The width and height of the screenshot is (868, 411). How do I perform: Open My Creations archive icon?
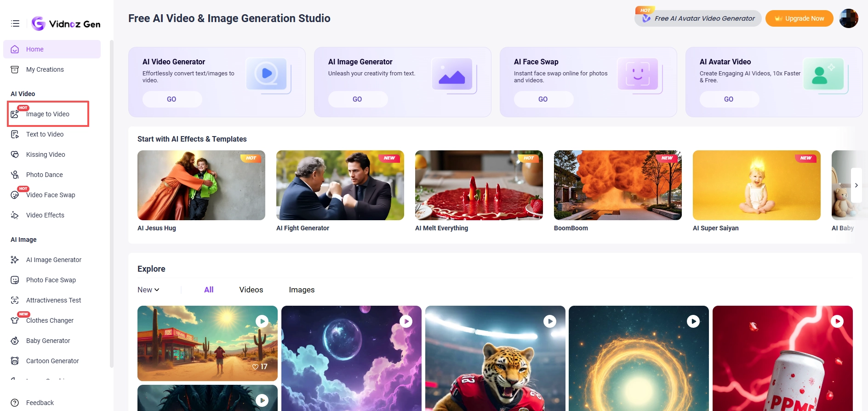point(15,69)
